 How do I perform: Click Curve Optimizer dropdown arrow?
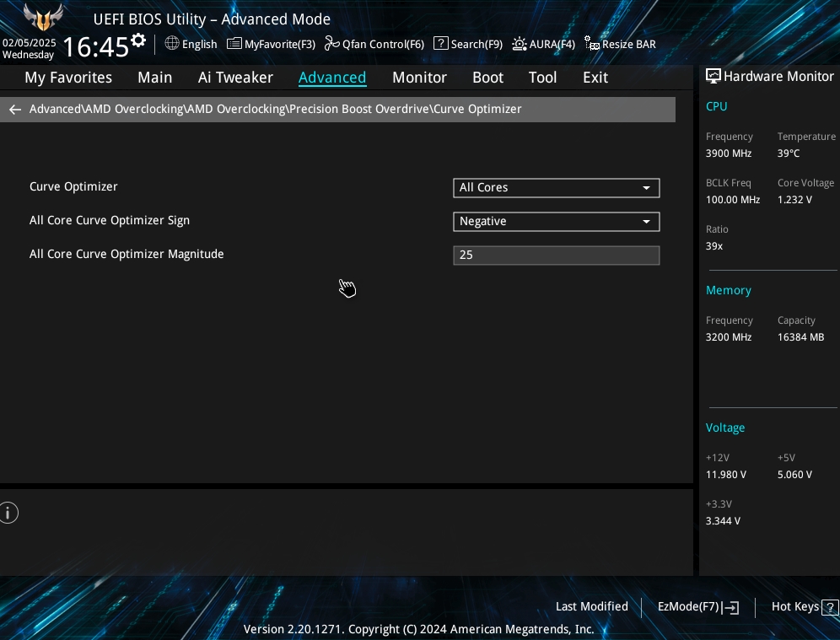[x=646, y=188]
